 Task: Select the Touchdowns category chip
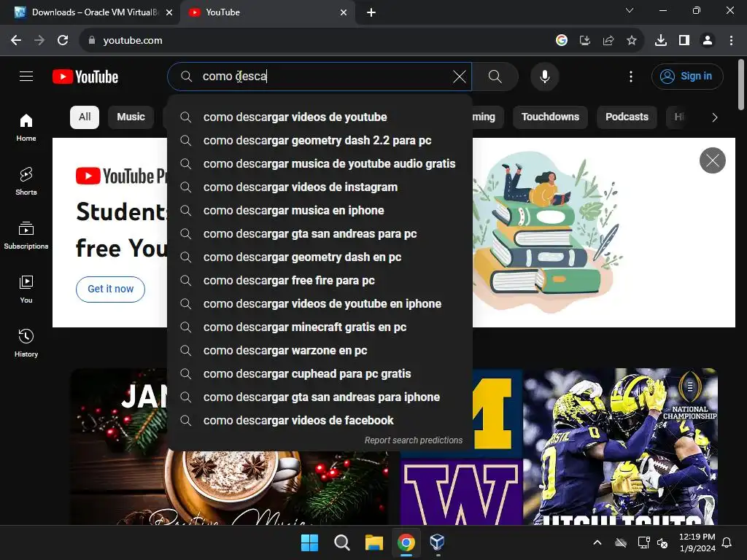point(550,117)
